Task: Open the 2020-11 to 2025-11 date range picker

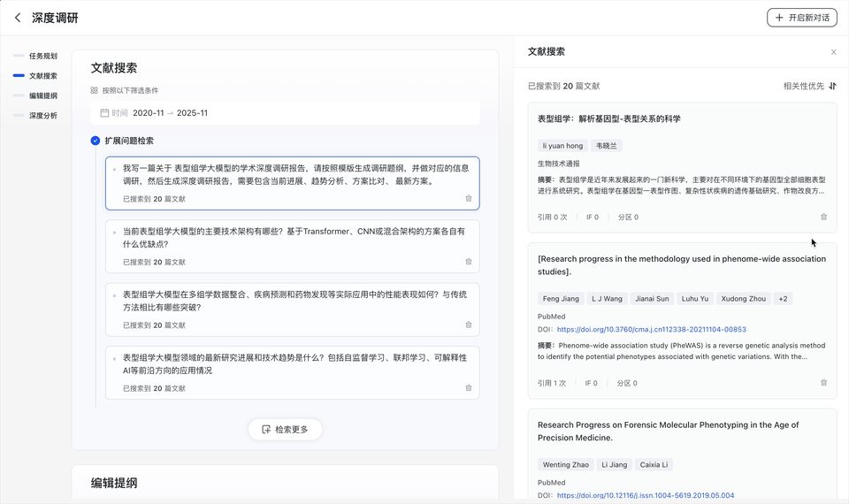Action: click(170, 113)
